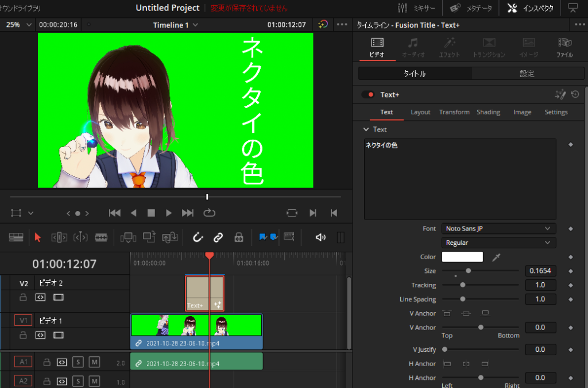Click the match frame icon
The width and height of the screenshot is (588, 388).
click(292, 213)
